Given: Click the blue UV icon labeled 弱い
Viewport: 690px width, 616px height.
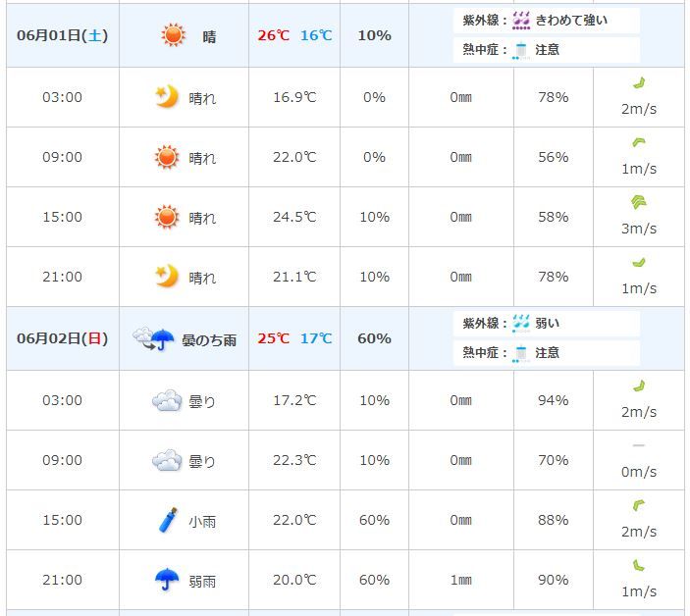Looking at the screenshot, I should coord(521,324).
